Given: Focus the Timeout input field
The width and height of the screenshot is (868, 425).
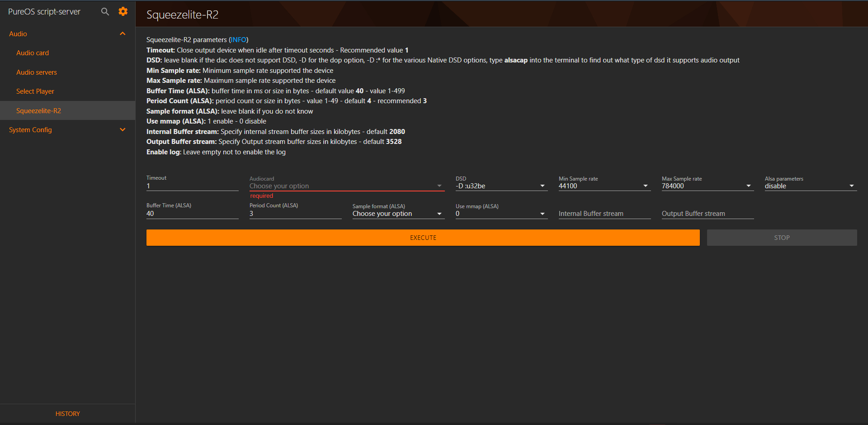Looking at the screenshot, I should pyautogui.click(x=193, y=186).
